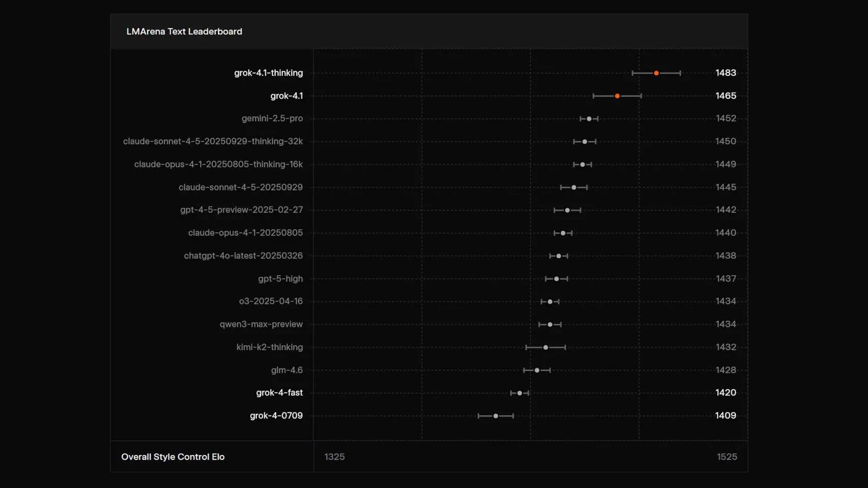Click the claude-opus-4-1-20250805 model name

point(245,233)
